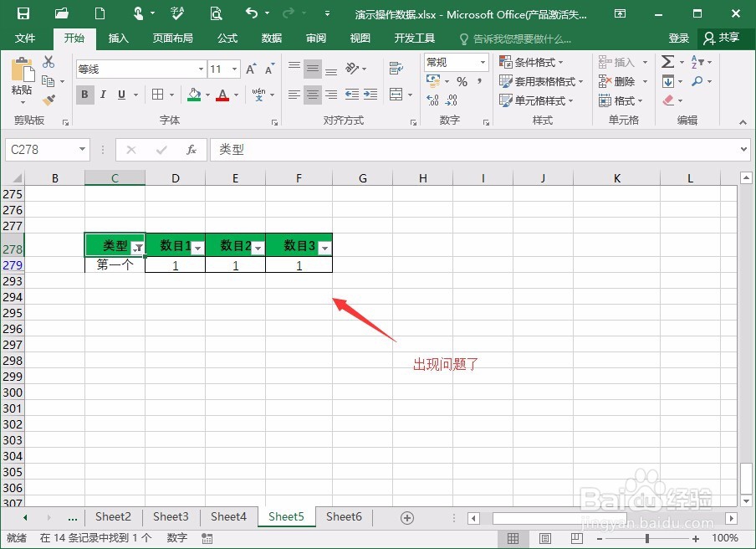Viewport: 756px width, 549px height.
Task: Open the 文件 File menu tab
Action: click(x=25, y=38)
